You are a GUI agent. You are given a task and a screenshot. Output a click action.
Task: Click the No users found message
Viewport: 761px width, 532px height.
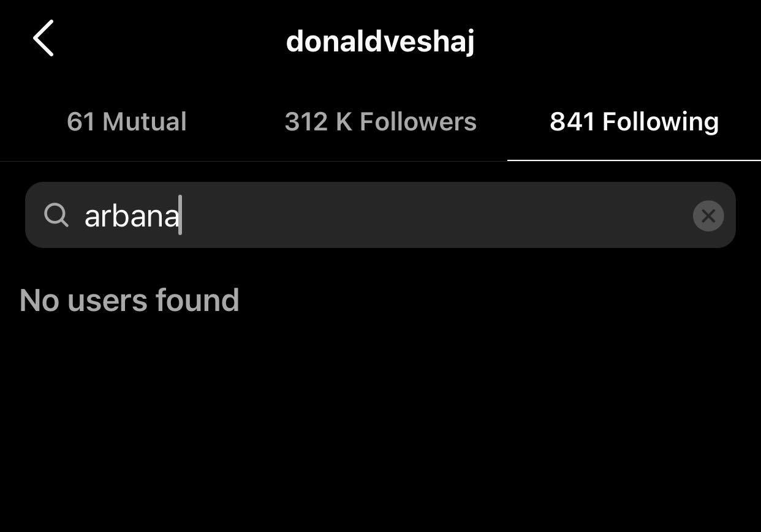[x=129, y=300]
